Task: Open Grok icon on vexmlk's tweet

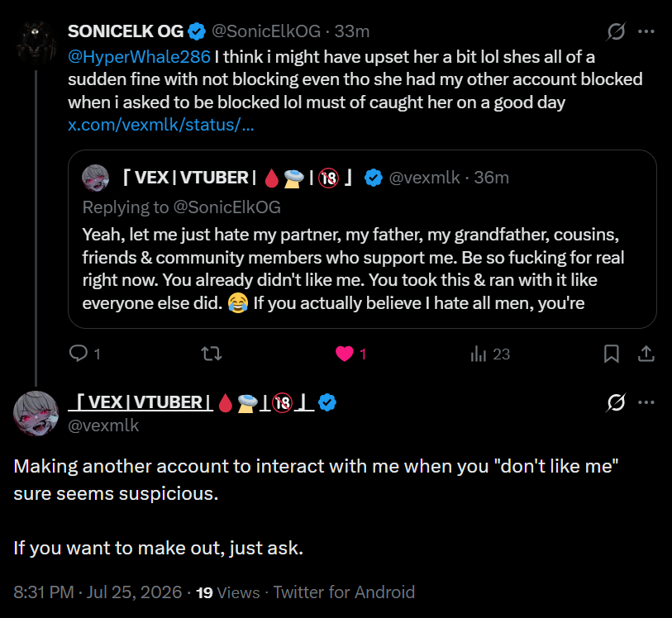Action: [x=616, y=402]
